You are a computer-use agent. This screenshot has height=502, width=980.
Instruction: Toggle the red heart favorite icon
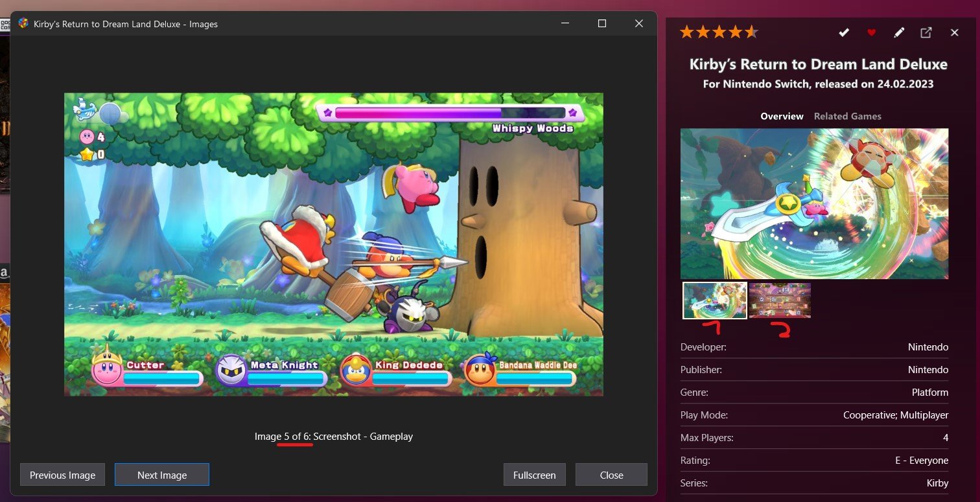pyautogui.click(x=871, y=32)
